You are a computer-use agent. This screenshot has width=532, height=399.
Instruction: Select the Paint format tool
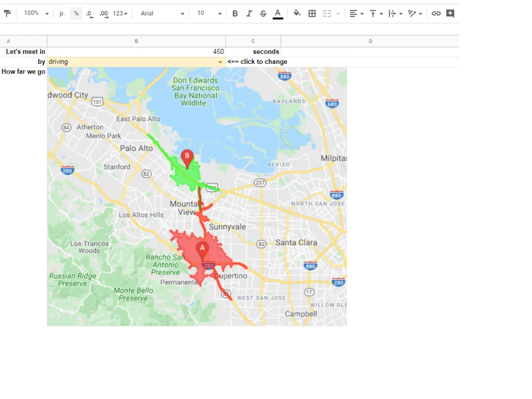pyautogui.click(x=8, y=13)
